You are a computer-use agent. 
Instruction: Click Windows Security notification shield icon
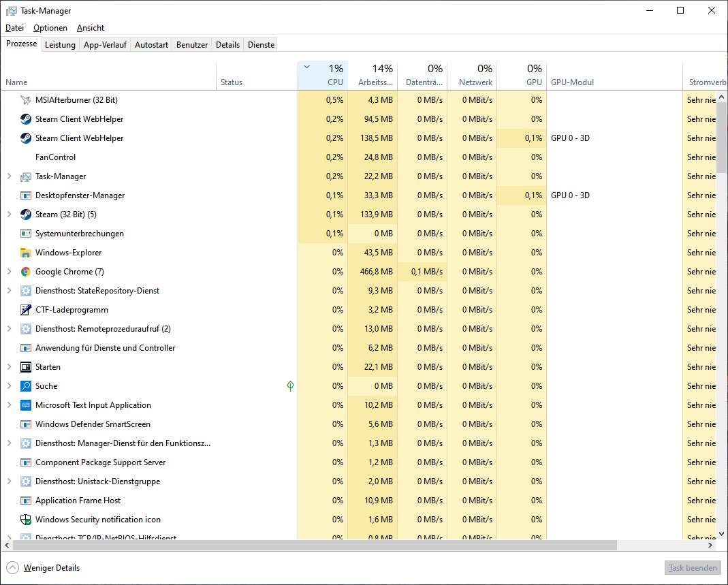point(25,520)
